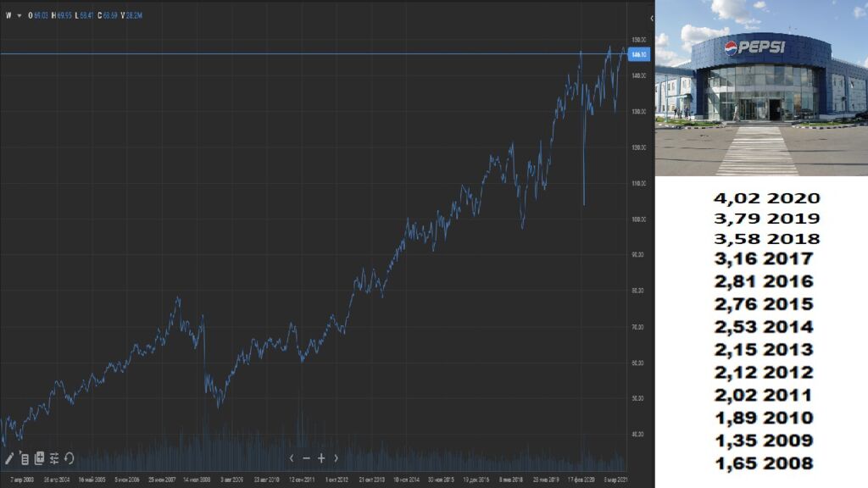
Task: Click the 7 апр 2003 date label
Action: 20,480
